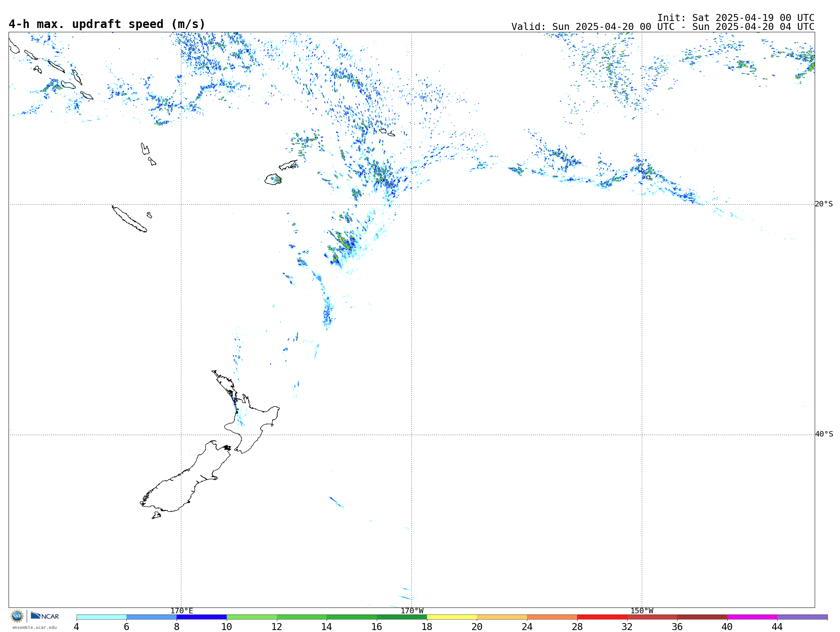Click the colorbar tick label 28

pyautogui.click(x=577, y=627)
